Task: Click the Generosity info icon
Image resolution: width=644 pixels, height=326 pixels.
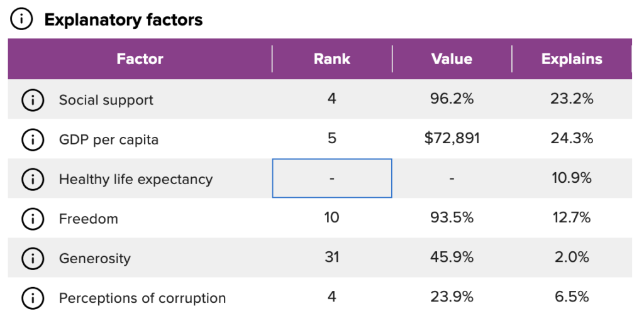Action: tap(33, 258)
